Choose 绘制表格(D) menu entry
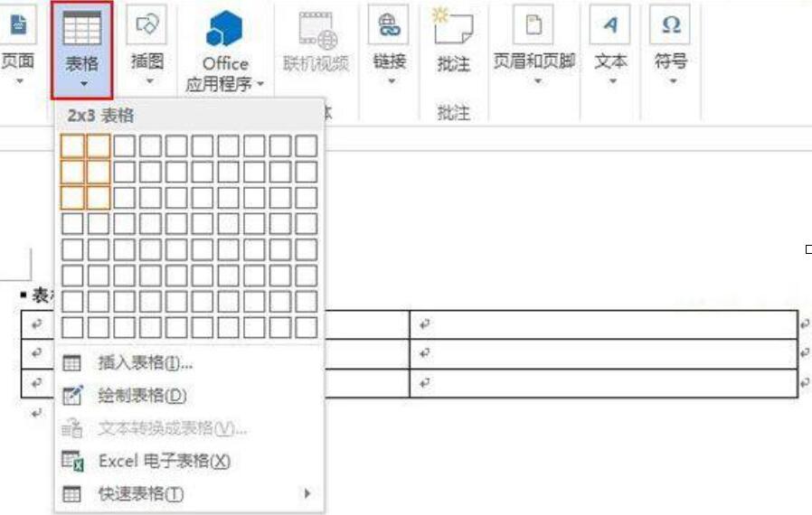The height and width of the screenshot is (515, 812). click(190, 396)
